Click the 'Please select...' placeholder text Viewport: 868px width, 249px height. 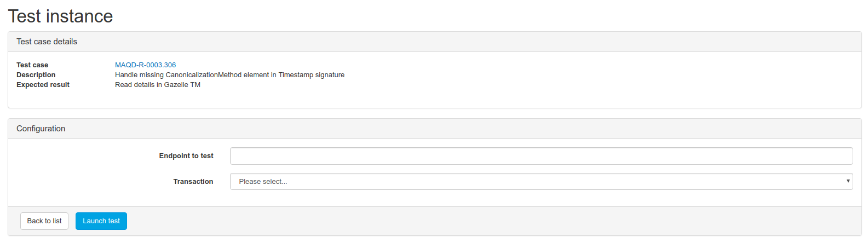tap(263, 182)
